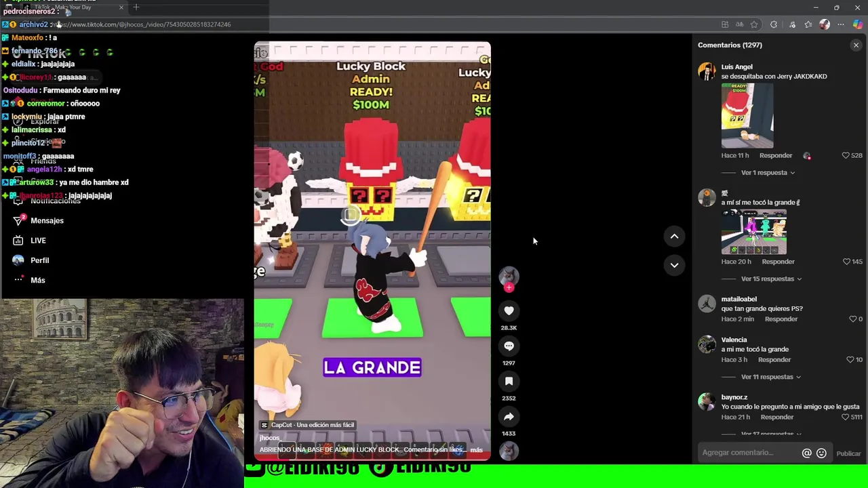Open Perfil in TikTok sidebar
The height and width of the screenshot is (488, 868).
point(32,260)
